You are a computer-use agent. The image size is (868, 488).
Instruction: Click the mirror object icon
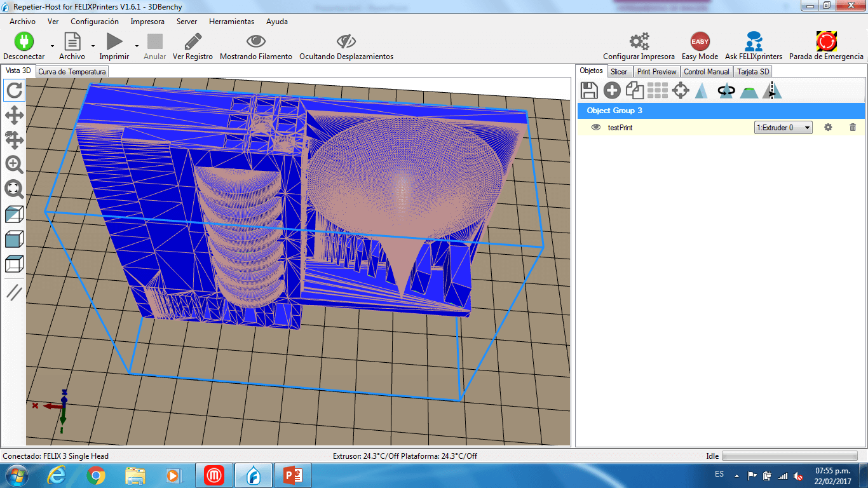772,91
